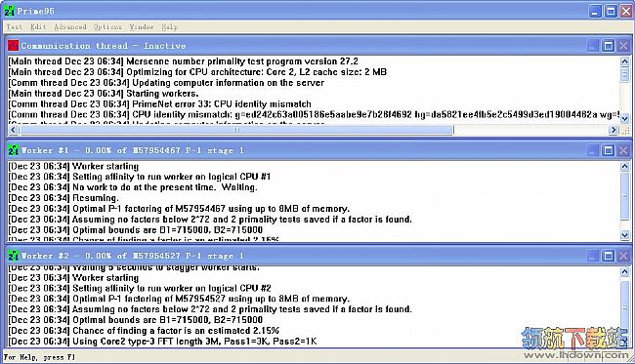Click scroll-left arrow in Communication thread pane
The height and width of the screenshot is (364, 635).
[13, 130]
